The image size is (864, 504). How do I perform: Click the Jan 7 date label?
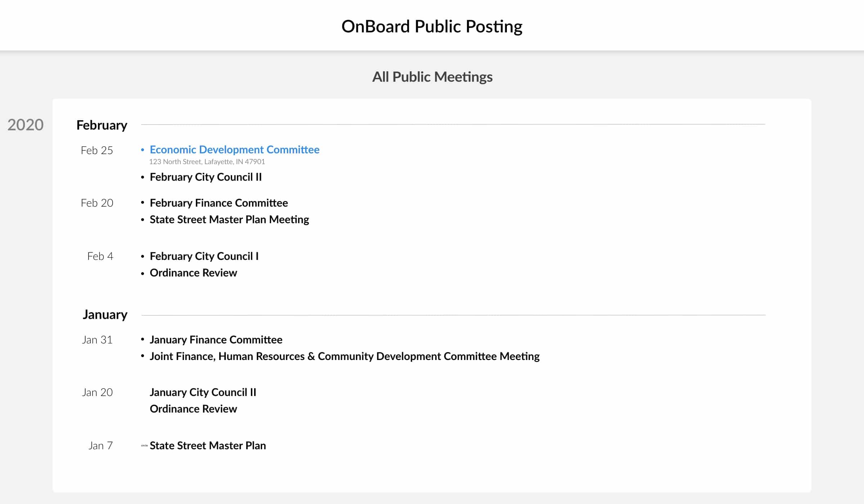click(x=101, y=446)
